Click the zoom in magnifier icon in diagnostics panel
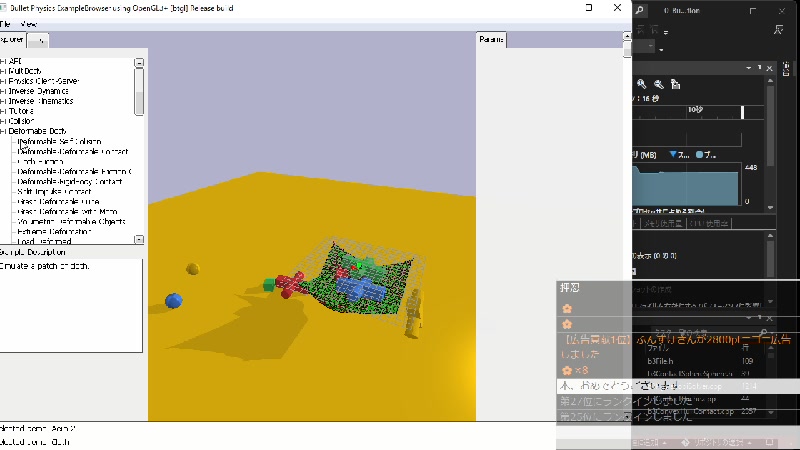 pyautogui.click(x=644, y=85)
